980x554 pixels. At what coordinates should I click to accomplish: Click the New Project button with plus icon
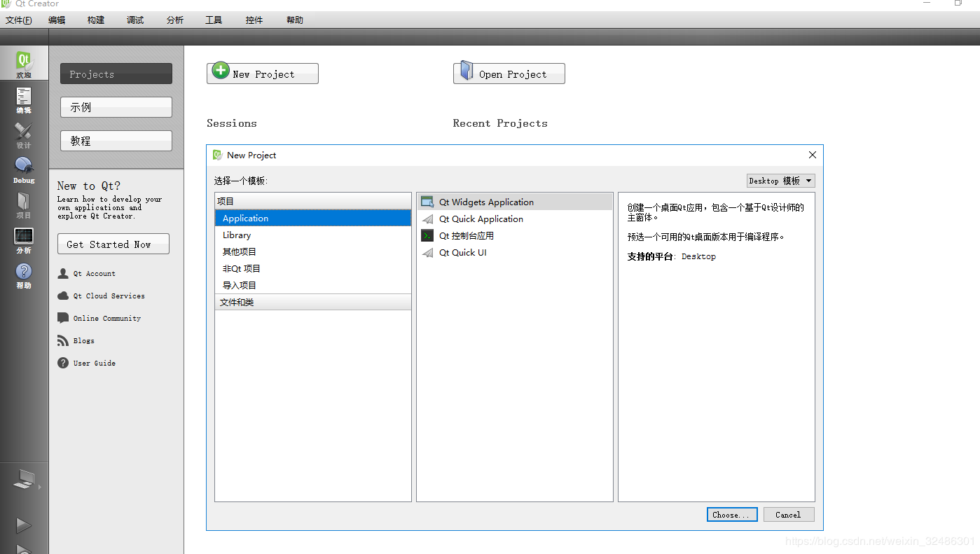pyautogui.click(x=263, y=74)
